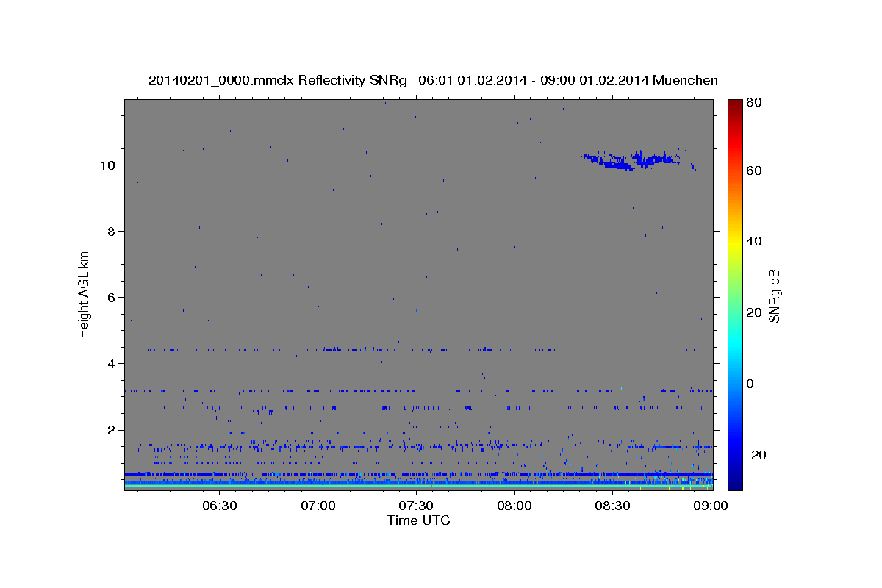Screen dimensions: 882x588
Task: Click the colorbar value 80
Action: click(756, 102)
